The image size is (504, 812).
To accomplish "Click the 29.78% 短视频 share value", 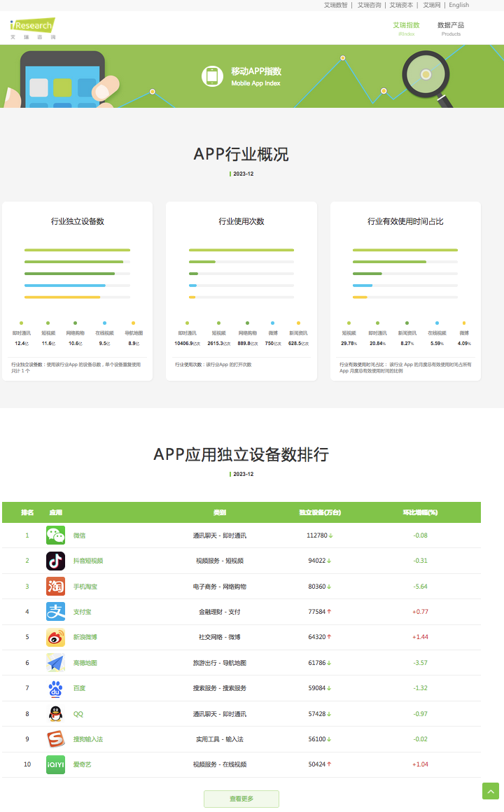I will (349, 343).
